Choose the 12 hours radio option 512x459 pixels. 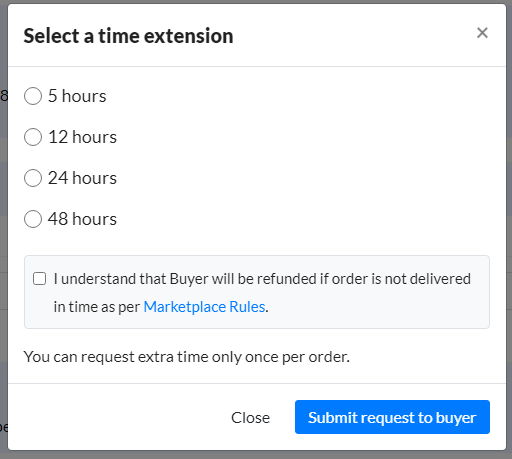pos(33,137)
